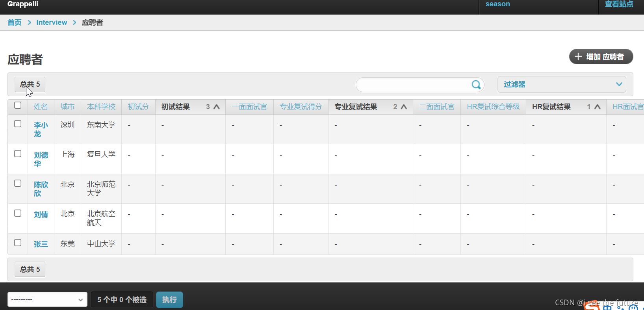The height and width of the screenshot is (310, 644).
Task: Toggle sort arrow on HR复试结果 column
Action: [x=598, y=107]
